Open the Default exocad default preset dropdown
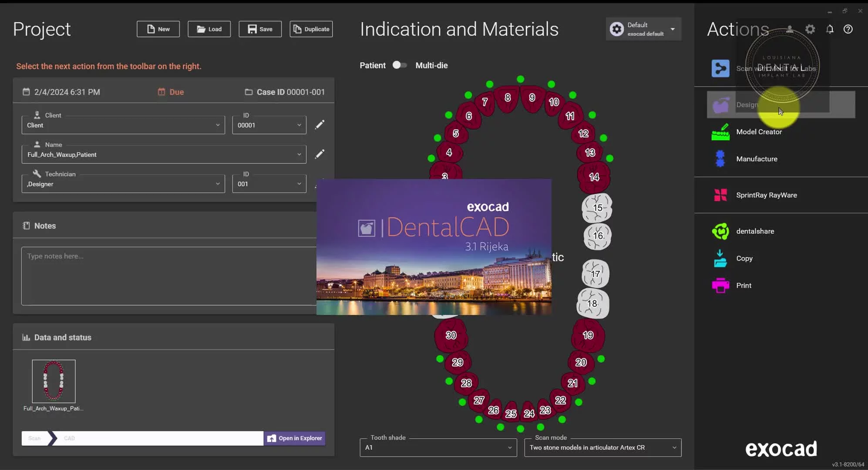 click(643, 29)
